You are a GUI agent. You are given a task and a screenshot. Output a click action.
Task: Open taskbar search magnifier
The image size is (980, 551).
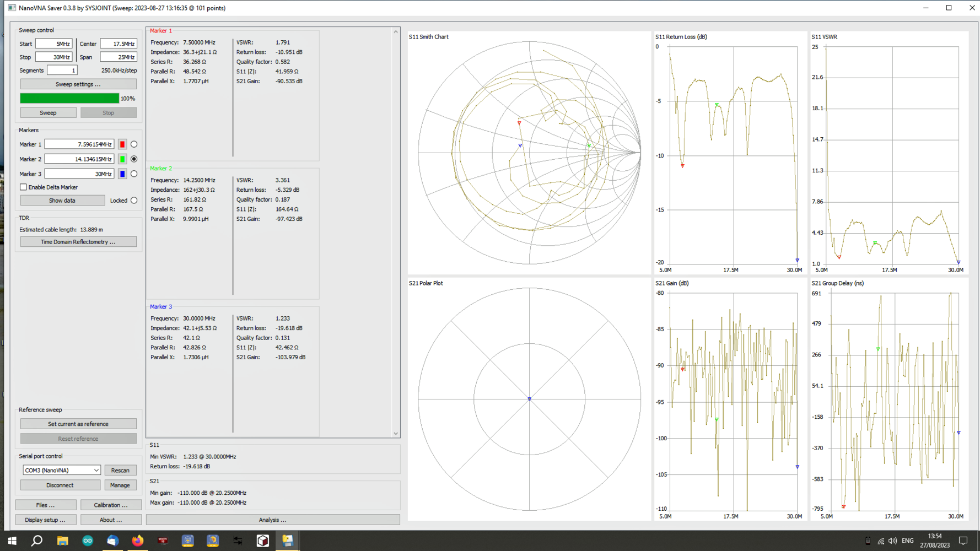click(x=37, y=541)
